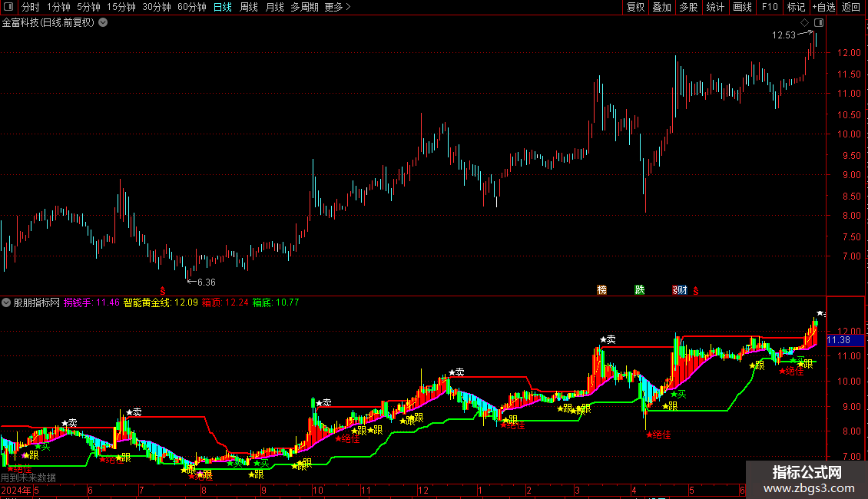Click the 2024年 label on time axis
Viewport: 868px width, 499px height.
[x=16, y=490]
